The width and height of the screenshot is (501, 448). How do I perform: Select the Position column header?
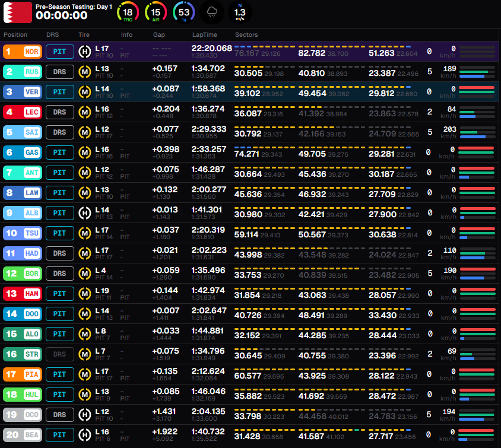(15, 34)
